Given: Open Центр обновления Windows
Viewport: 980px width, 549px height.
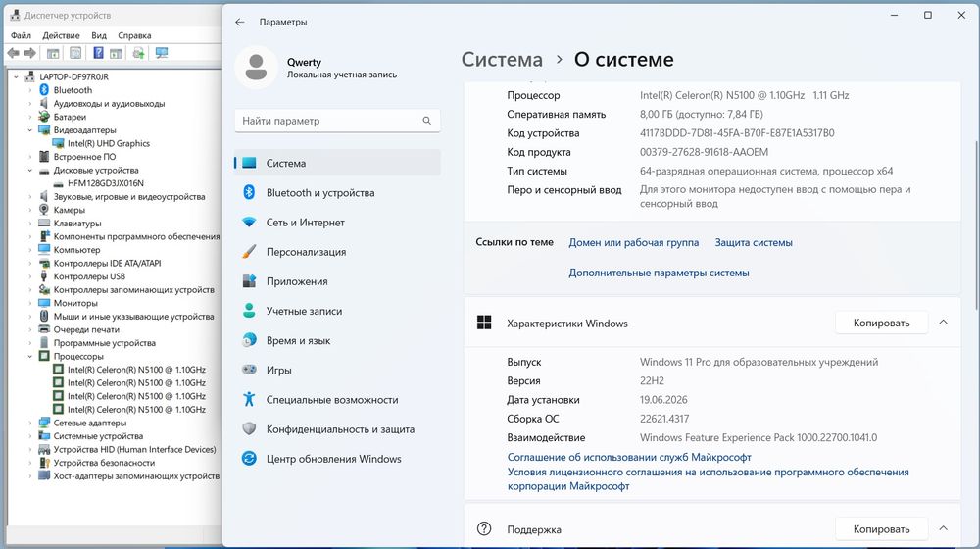Looking at the screenshot, I should (337, 459).
